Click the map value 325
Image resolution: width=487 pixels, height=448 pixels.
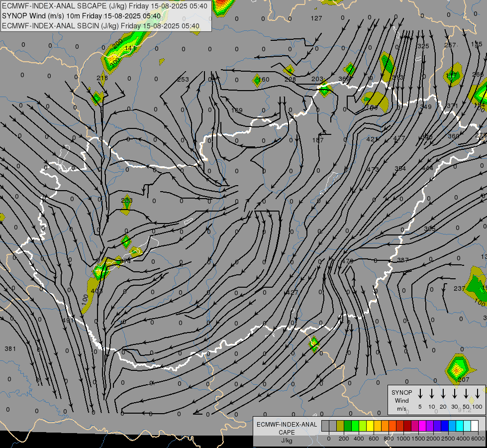click(423, 46)
